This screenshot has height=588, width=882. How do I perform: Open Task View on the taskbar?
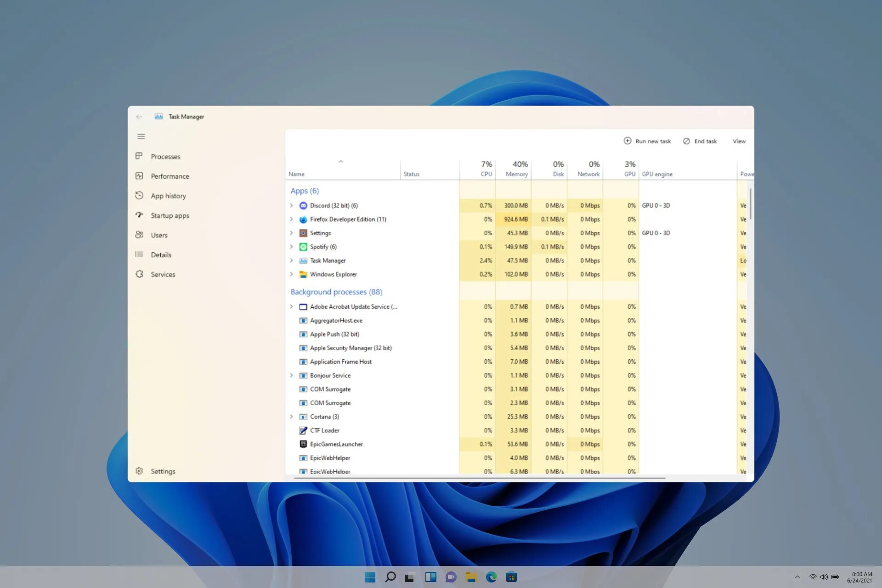(410, 577)
